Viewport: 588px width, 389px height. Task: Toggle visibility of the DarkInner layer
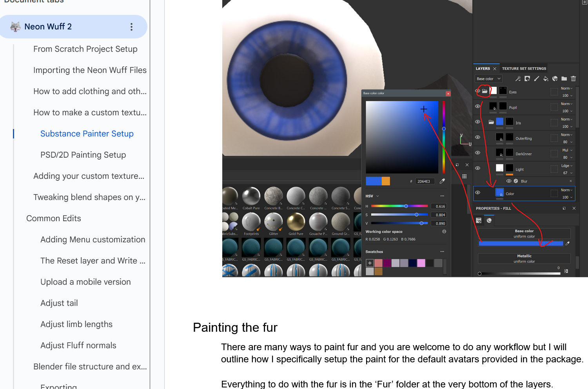[477, 153]
